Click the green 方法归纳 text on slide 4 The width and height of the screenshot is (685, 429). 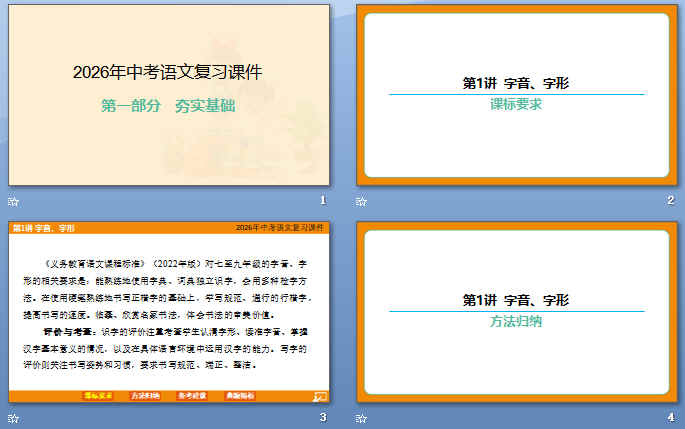coord(516,321)
